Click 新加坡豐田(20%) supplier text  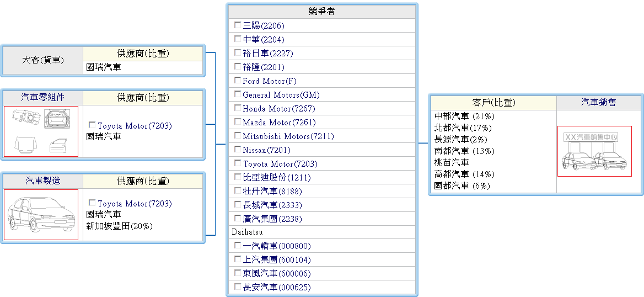coord(120,226)
